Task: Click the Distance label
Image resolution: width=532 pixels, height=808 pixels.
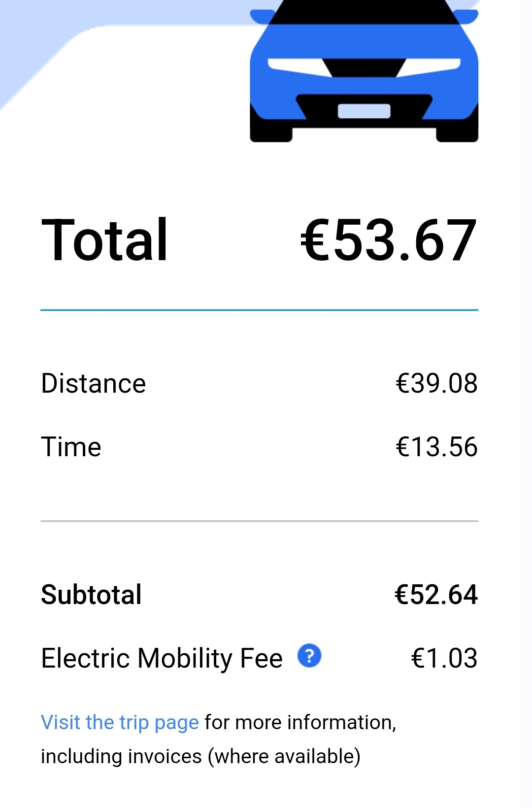Action: pyautogui.click(x=94, y=383)
